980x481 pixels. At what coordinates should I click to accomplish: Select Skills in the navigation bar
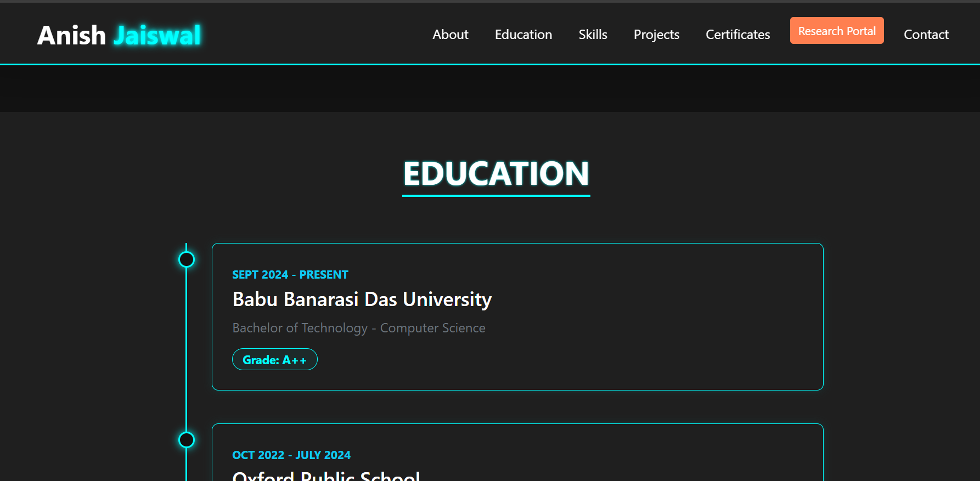point(593,35)
